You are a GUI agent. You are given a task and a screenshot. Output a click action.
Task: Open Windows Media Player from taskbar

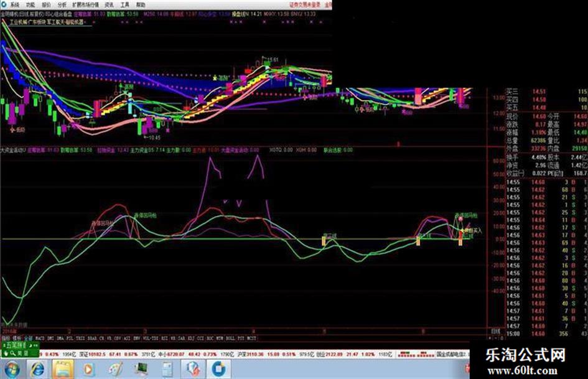(x=89, y=369)
